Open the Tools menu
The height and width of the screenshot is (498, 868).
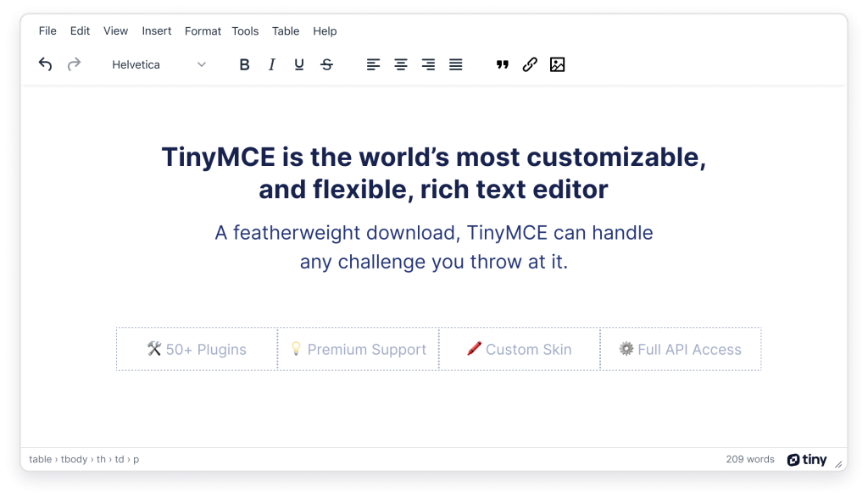245,31
